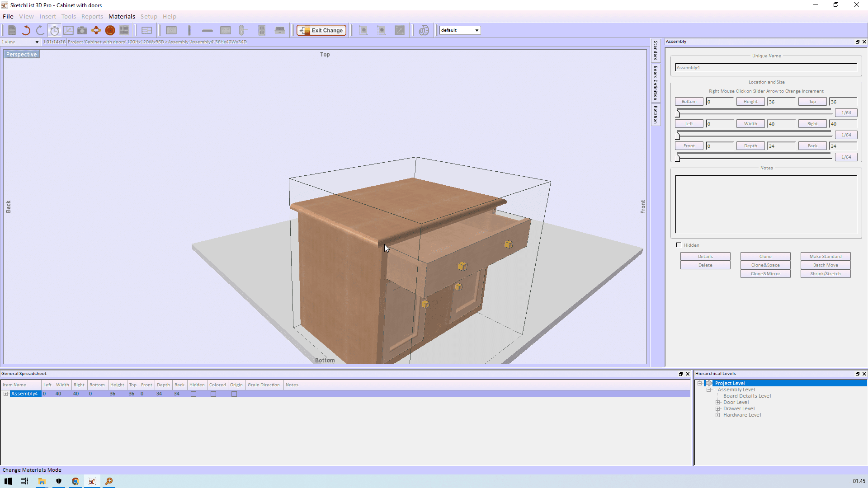868x488 pixels.
Task: Click the Bottom/Height position slider
Action: tap(678, 113)
